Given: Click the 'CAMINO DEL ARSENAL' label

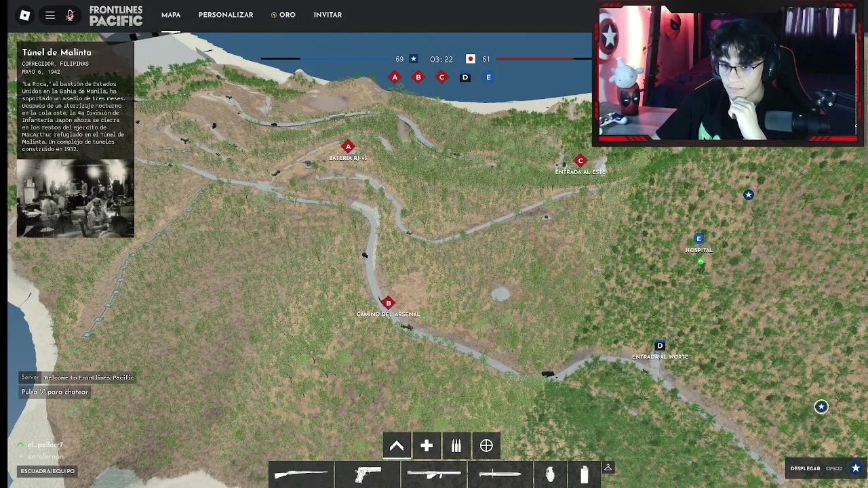Looking at the screenshot, I should [x=389, y=314].
